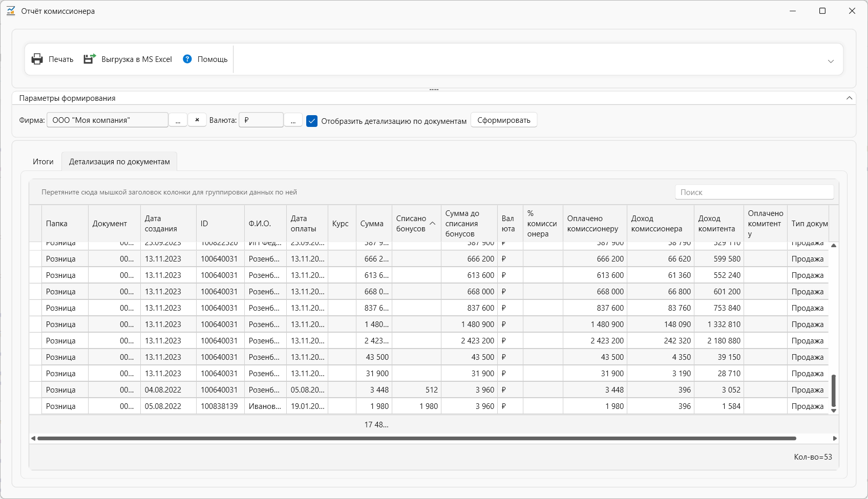Click the vertical scrollbar up arrow
The width and height of the screenshot is (868, 499).
834,246
